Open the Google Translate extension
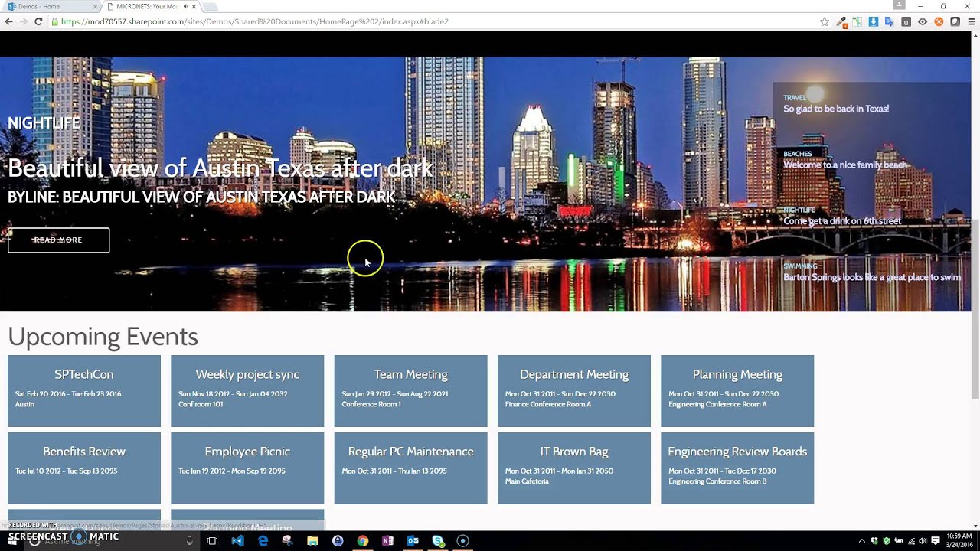The width and height of the screenshot is (980, 551). tap(890, 21)
